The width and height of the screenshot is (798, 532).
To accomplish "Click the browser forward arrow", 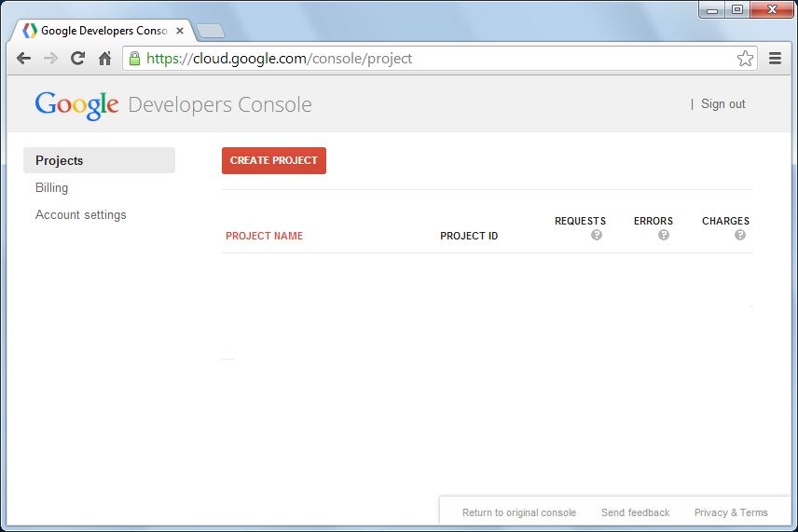I will (51, 59).
